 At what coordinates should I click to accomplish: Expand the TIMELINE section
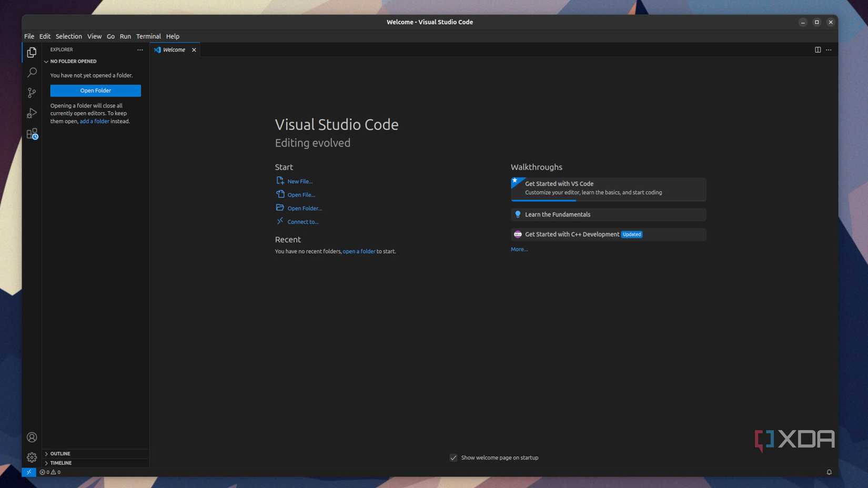click(59, 463)
